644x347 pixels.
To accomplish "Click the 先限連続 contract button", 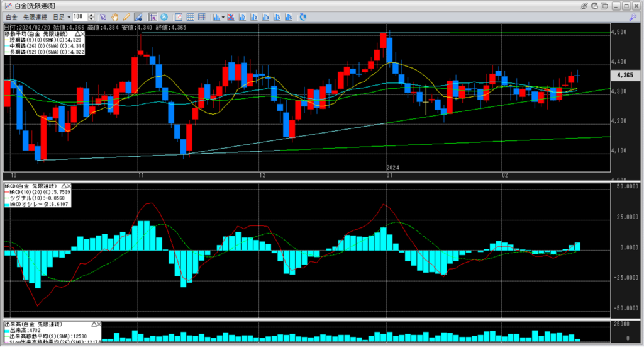I will coord(35,17).
